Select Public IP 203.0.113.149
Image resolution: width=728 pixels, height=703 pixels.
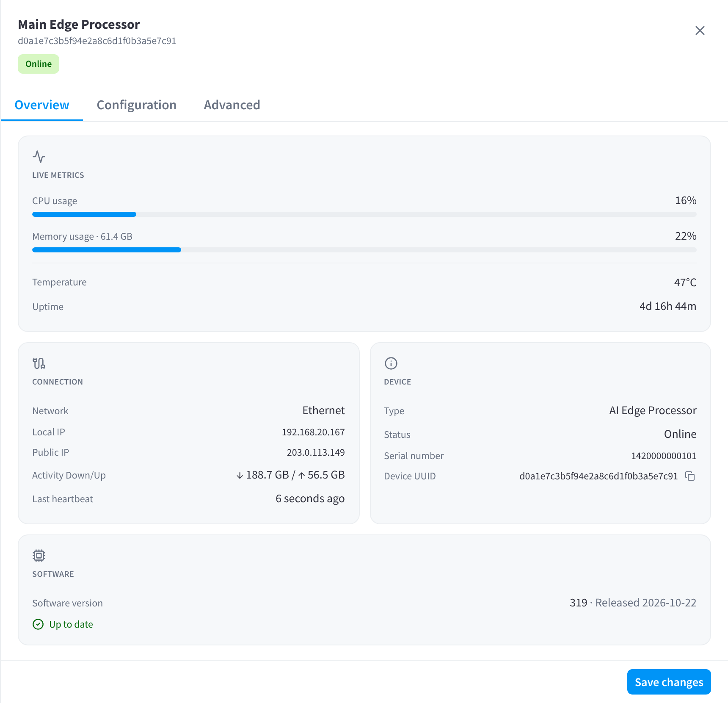[316, 452]
